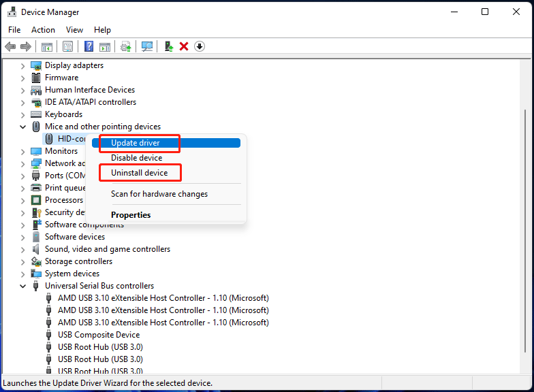Select Human Interface Devices label
534x392 pixels.
(90, 90)
